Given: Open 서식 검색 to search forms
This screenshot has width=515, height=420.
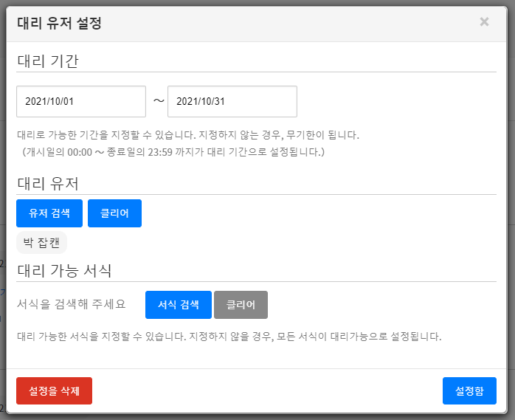Looking at the screenshot, I should tap(179, 304).
